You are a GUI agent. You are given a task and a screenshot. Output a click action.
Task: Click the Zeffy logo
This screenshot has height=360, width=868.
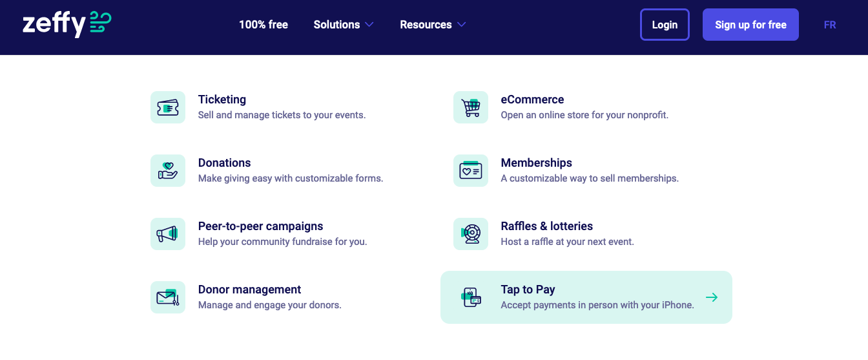point(67,25)
